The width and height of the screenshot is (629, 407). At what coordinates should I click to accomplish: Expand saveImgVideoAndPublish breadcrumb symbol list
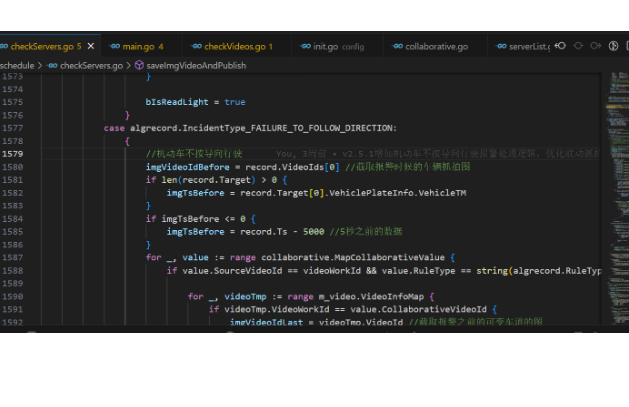pos(196,65)
